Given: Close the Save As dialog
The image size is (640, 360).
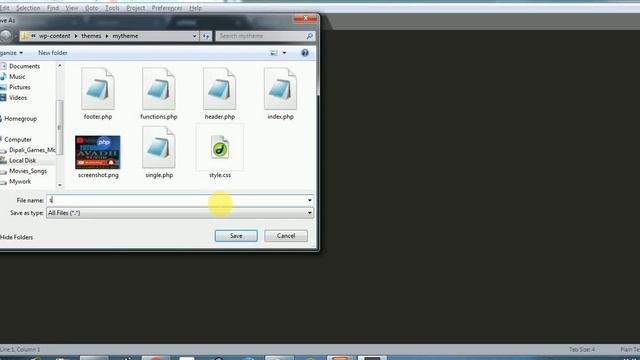Looking at the screenshot, I should point(305,18).
